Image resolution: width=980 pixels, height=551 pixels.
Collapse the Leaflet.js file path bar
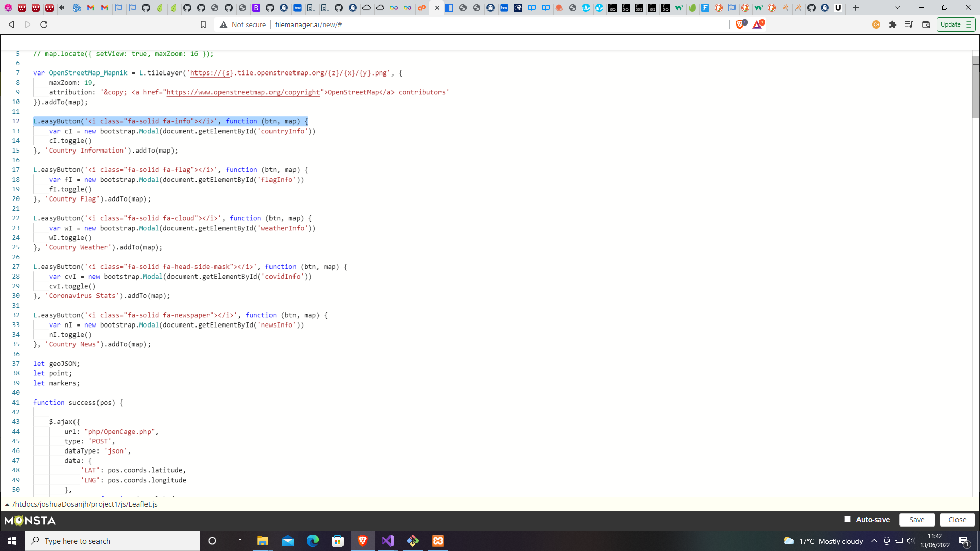point(7,504)
